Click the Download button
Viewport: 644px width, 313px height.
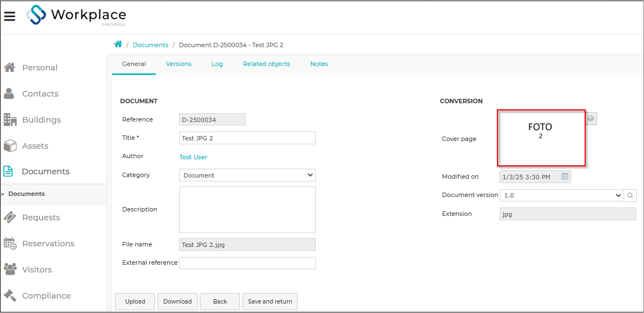(178, 301)
